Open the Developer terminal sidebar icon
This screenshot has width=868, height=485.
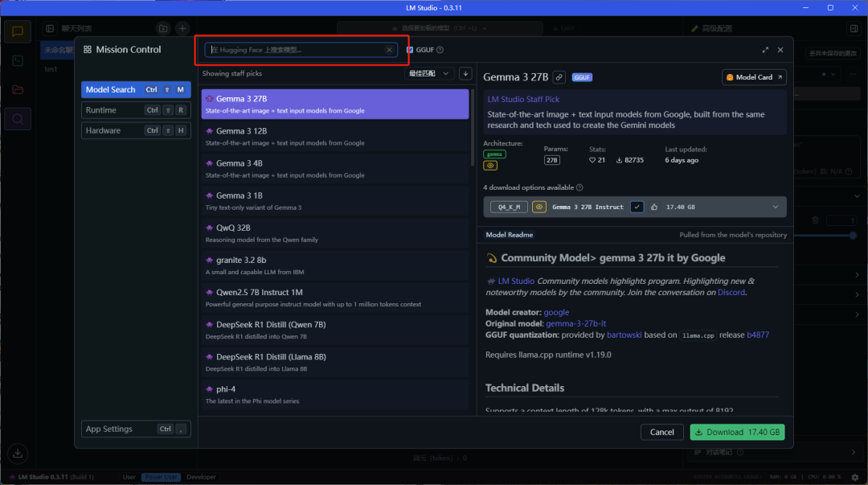coord(18,60)
